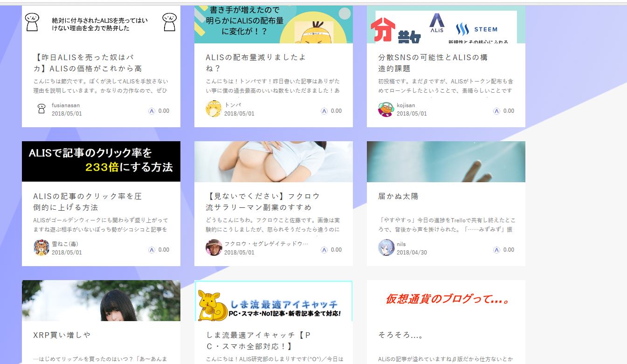Click the 仮想通貨のブログって red text thumbnail
Screen dimensions: 627x364
coord(446,301)
